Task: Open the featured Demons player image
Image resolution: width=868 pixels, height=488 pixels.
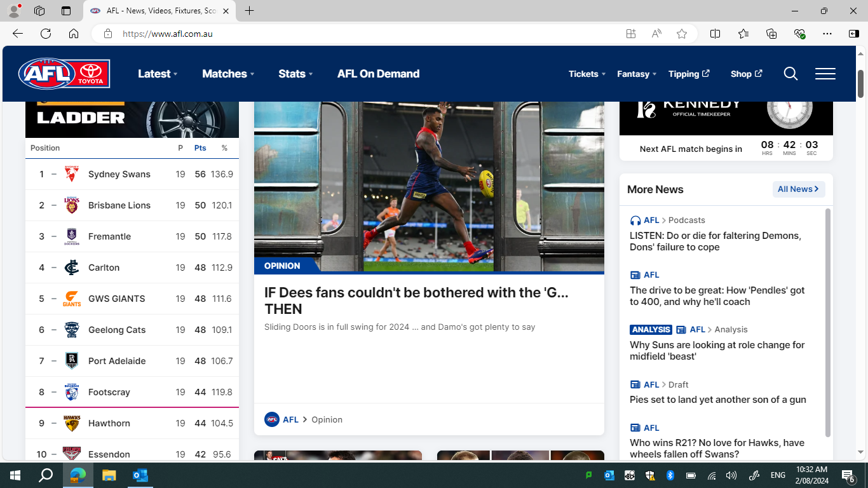Action: [x=429, y=187]
